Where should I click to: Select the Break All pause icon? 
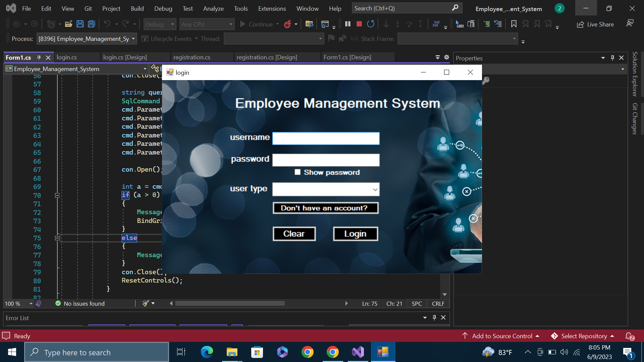348,24
